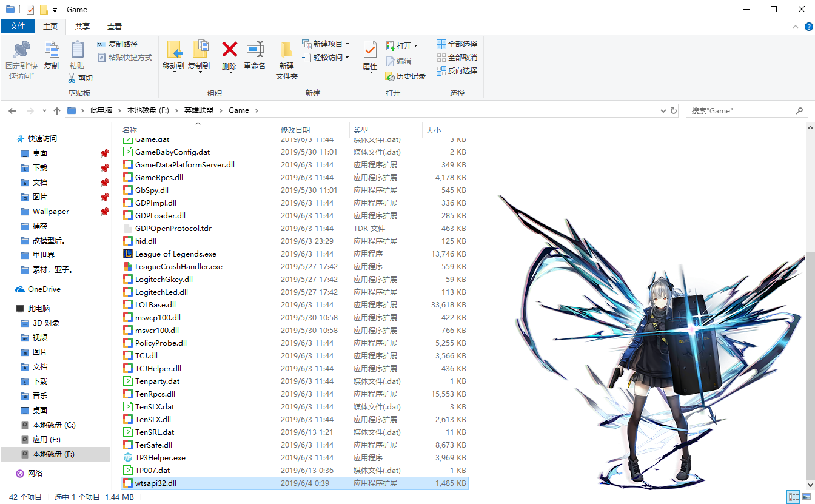Screen dimensions: 815x504
Task: Select 音乐 (Music) folder in navigation pane
Action: pyautogui.click(x=40, y=396)
